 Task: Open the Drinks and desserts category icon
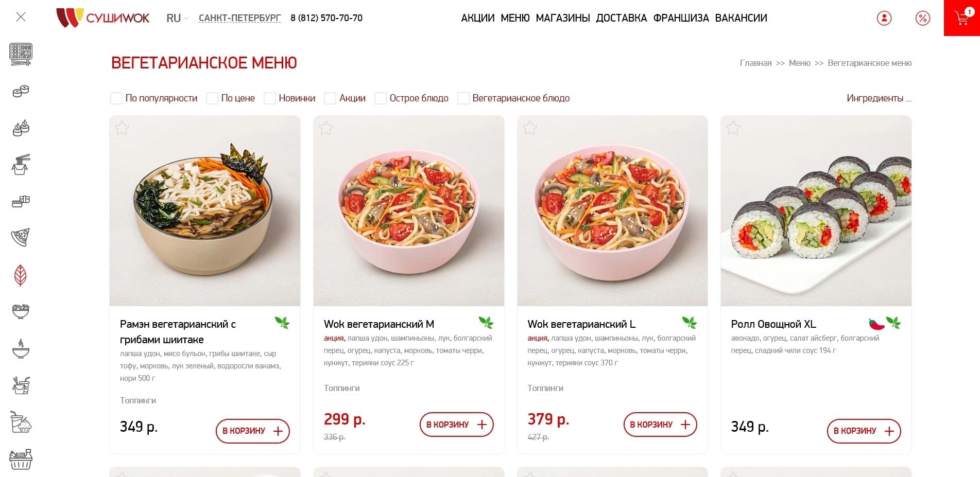pos(20,422)
